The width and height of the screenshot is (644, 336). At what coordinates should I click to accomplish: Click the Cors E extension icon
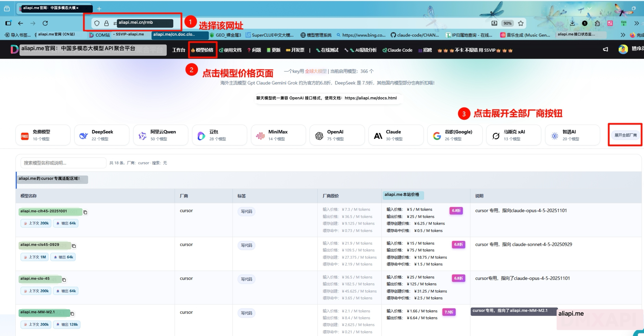624,23
